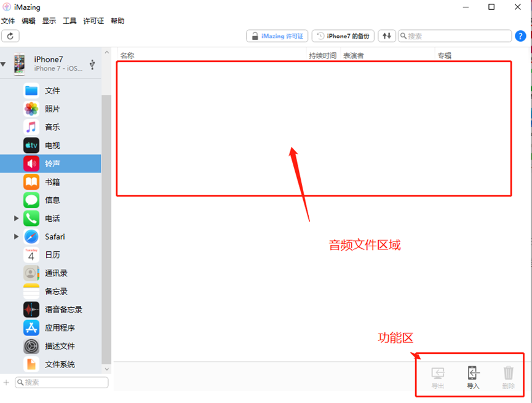Expand the 电话 (Phone) tree item
This screenshot has height=403, width=532.
click(16, 219)
